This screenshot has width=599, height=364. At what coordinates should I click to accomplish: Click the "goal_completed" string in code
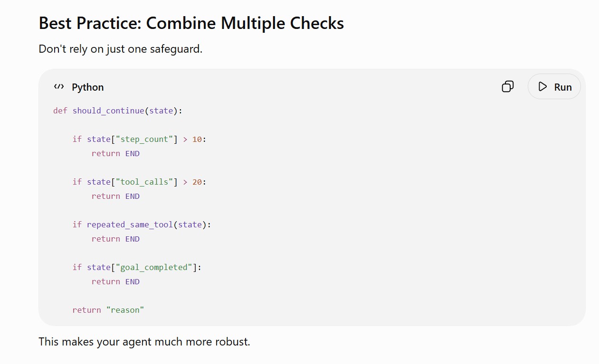tap(154, 267)
